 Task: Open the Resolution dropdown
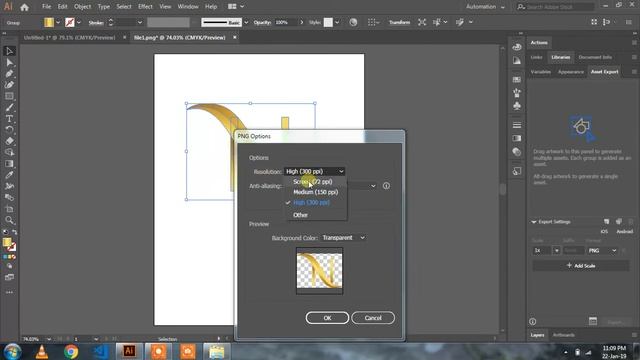pyautogui.click(x=314, y=171)
